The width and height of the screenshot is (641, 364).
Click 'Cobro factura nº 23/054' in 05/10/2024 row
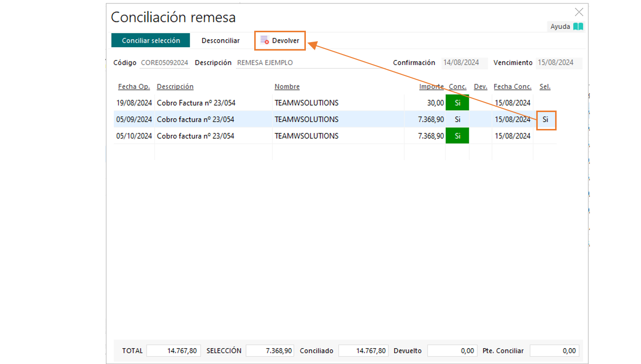[195, 136]
